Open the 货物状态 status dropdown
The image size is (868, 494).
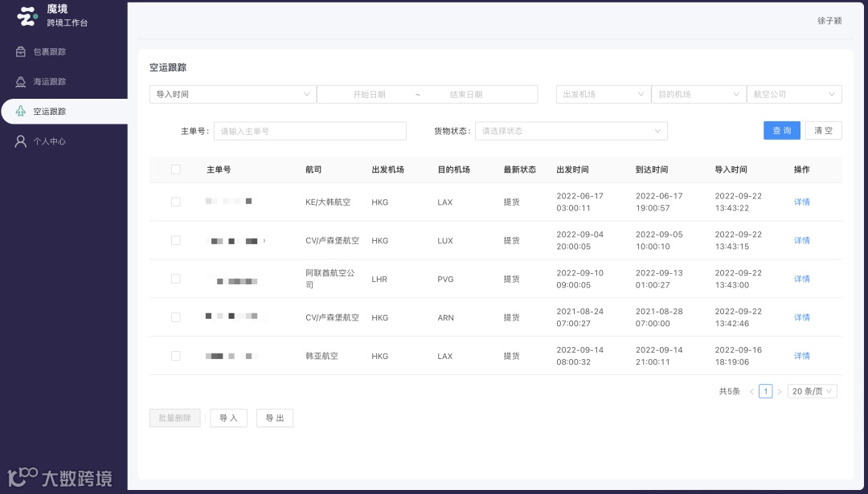coord(571,131)
